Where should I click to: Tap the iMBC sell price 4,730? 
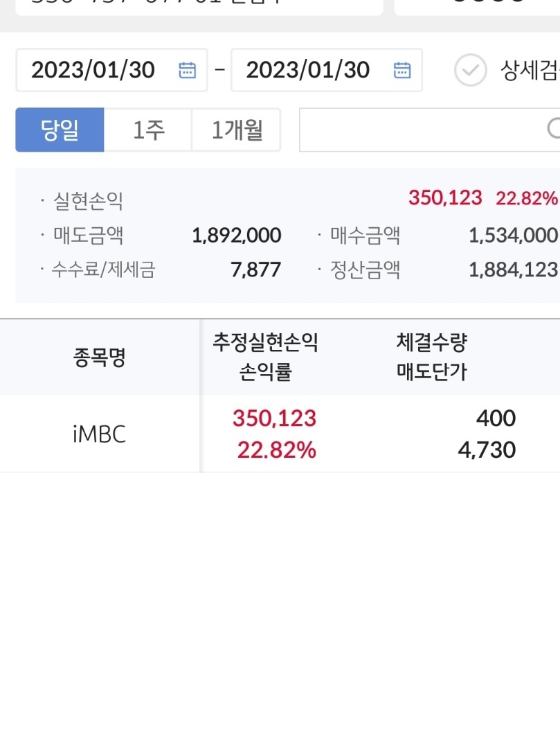487,450
